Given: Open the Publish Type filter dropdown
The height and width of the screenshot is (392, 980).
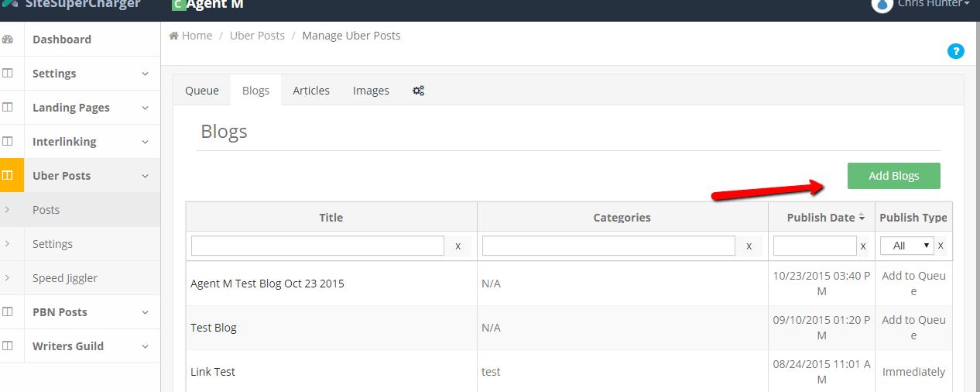Looking at the screenshot, I should [906, 246].
